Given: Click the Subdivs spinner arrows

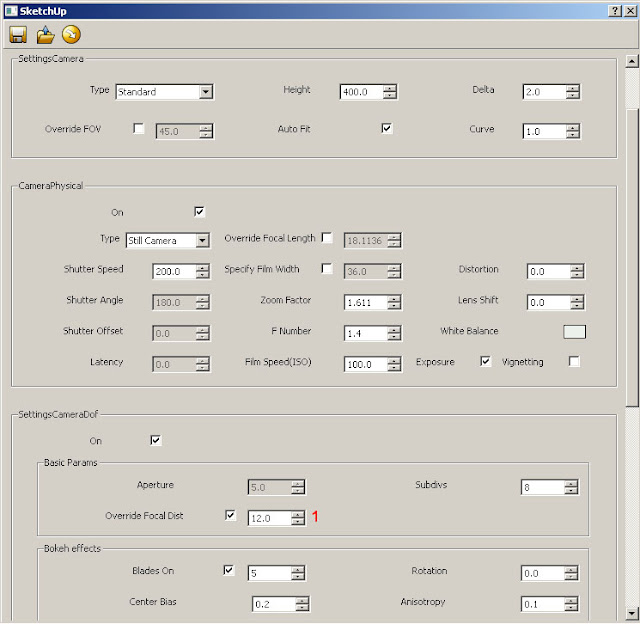Looking at the screenshot, I should [x=571, y=487].
